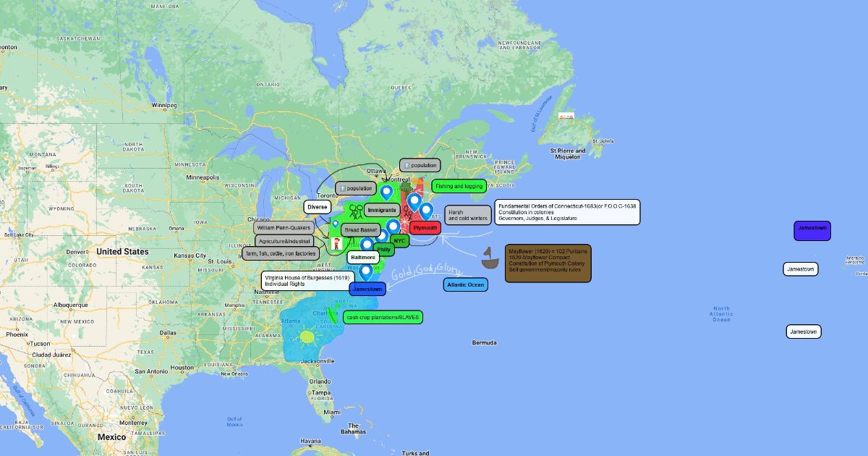Select the Jacksonville city label
Screen dimensions: 868x456
tap(319, 360)
